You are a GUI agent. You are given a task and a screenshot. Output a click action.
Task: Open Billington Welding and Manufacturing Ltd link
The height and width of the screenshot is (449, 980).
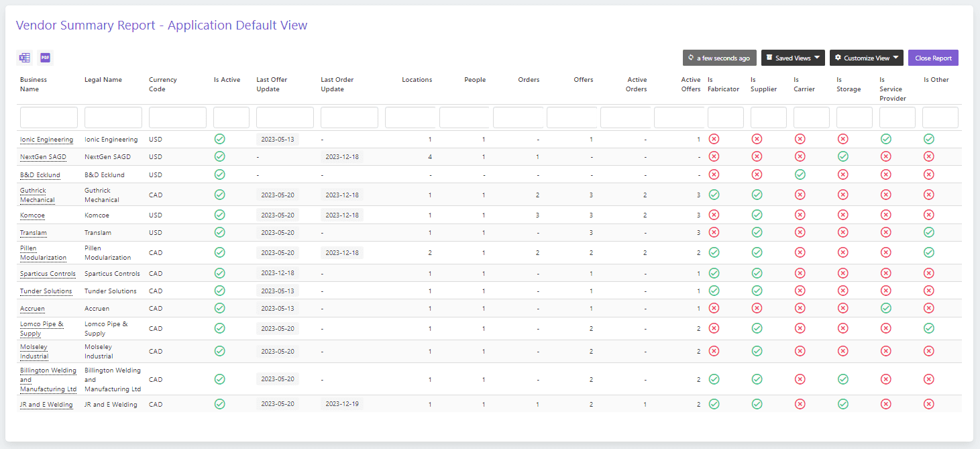[48, 380]
